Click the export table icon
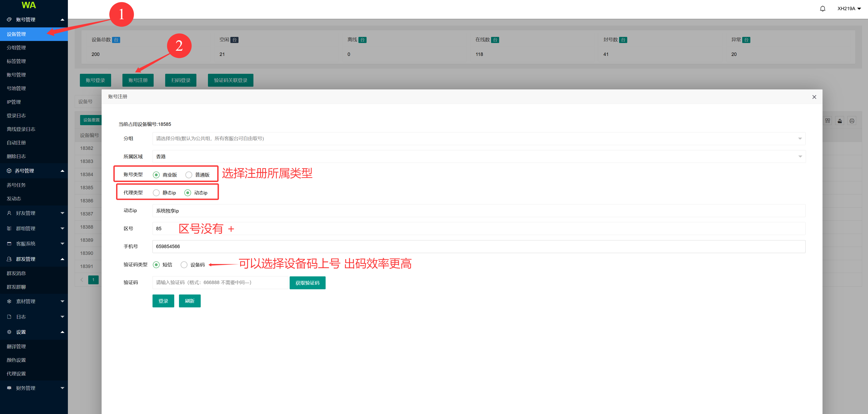The image size is (868, 414). [x=840, y=121]
